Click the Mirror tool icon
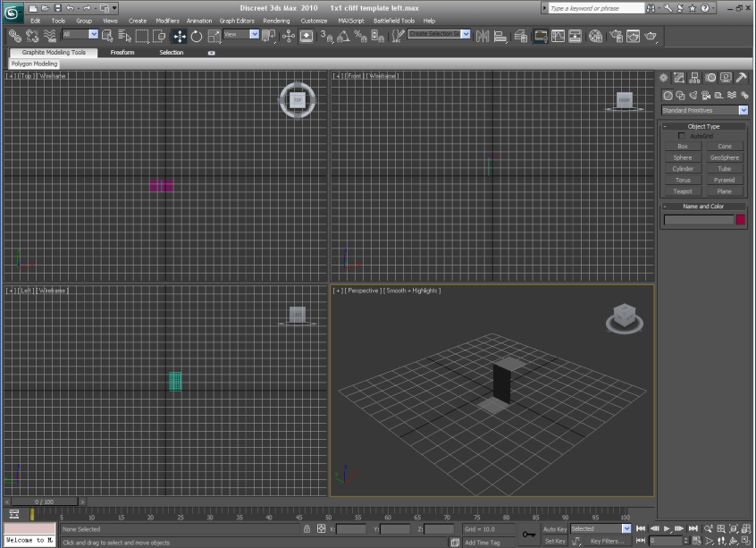Image resolution: width=756 pixels, height=548 pixels. [483, 36]
